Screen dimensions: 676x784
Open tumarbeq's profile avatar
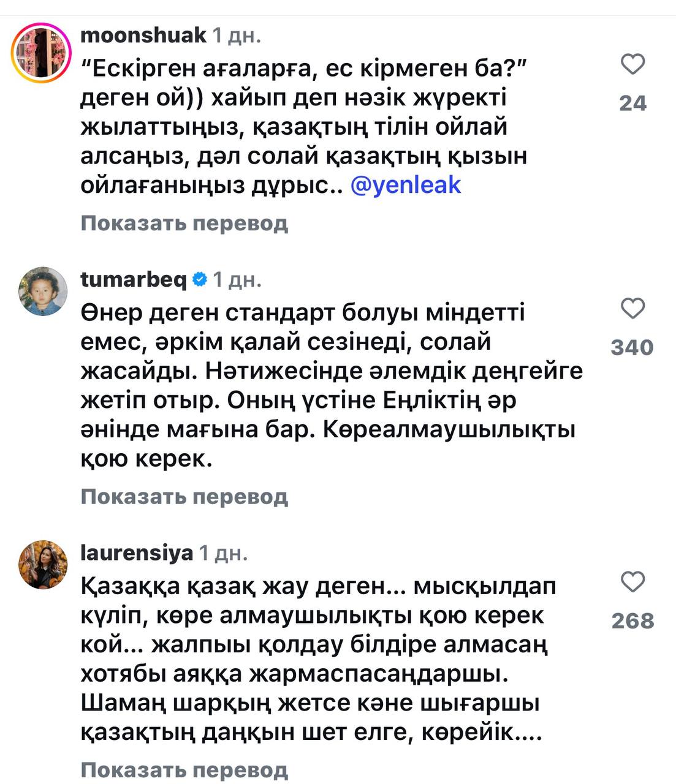pyautogui.click(x=43, y=292)
